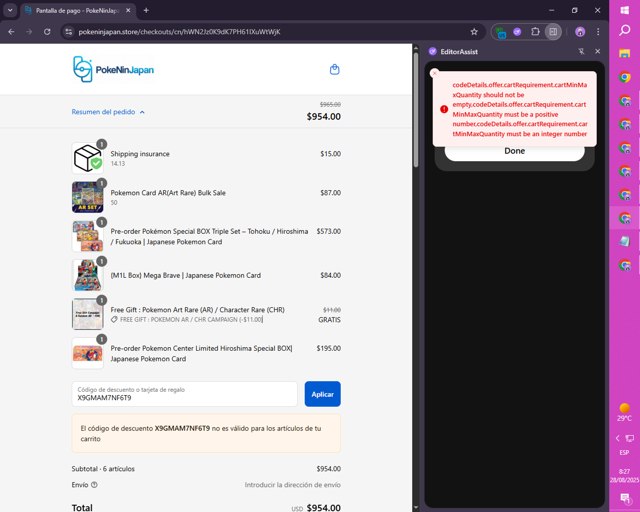Screen dimensions: 640x512
Task: Click the Free Gift product thumbnail
Action: (87, 314)
